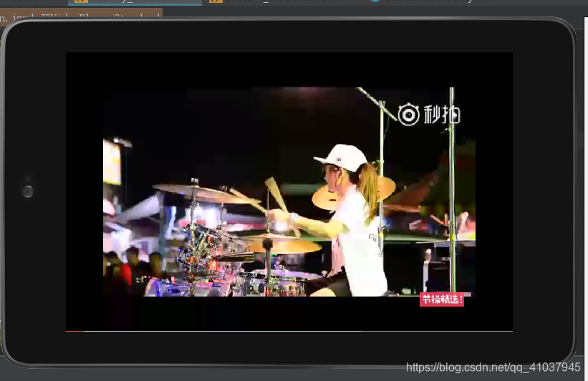Click the thin video progress bar
The height and width of the screenshot is (381, 588).
[289, 331]
